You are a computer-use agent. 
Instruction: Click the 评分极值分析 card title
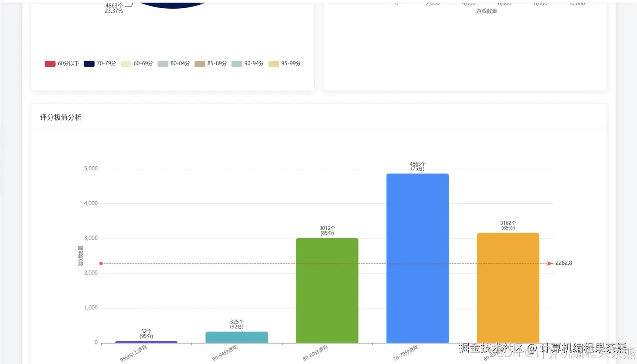click(61, 118)
